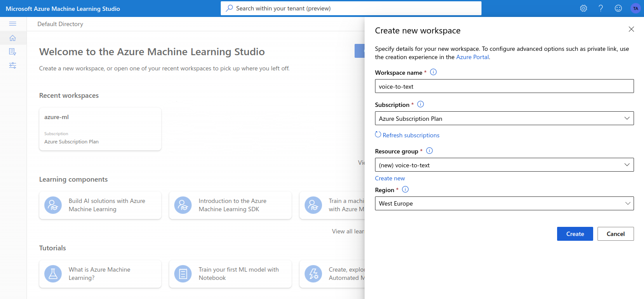This screenshot has height=299, width=644.
Task: Click the tenant search box
Action: (351, 8)
